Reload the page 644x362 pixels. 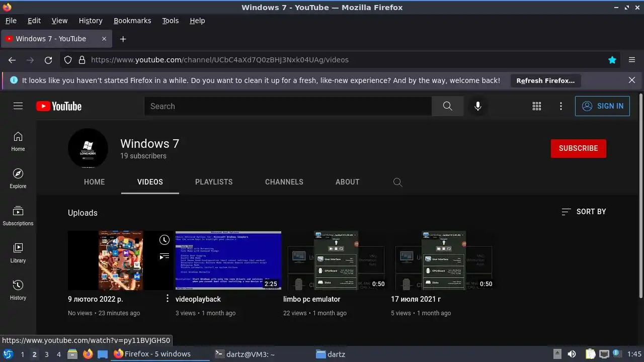click(48, 60)
